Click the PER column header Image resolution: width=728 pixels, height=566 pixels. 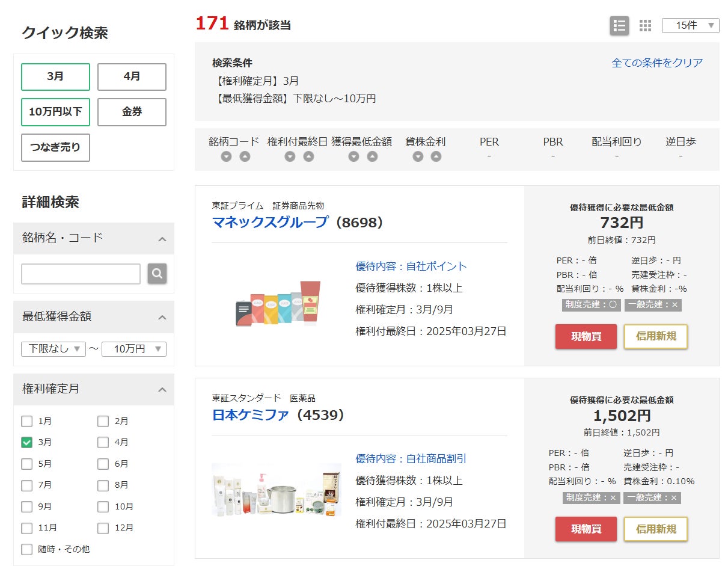489,142
